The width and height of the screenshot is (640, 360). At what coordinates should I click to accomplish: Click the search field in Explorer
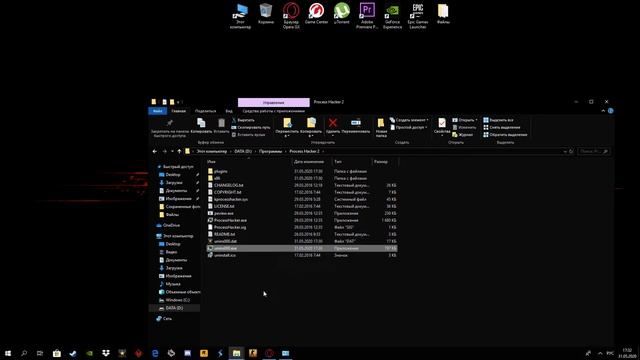click(x=593, y=151)
